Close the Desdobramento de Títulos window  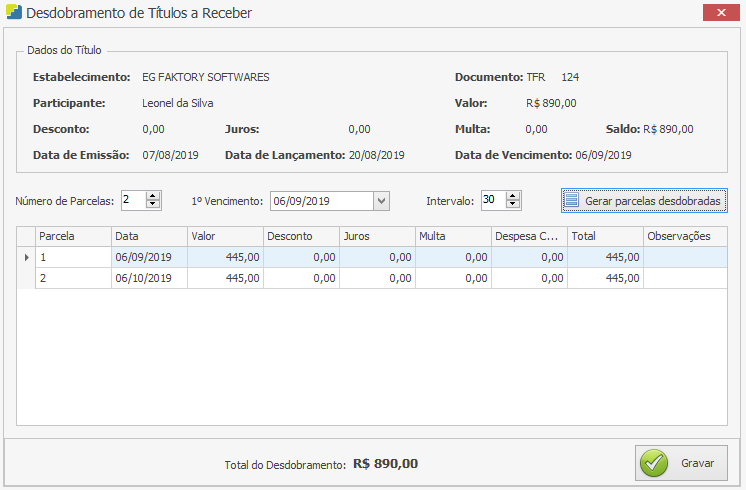coord(719,12)
